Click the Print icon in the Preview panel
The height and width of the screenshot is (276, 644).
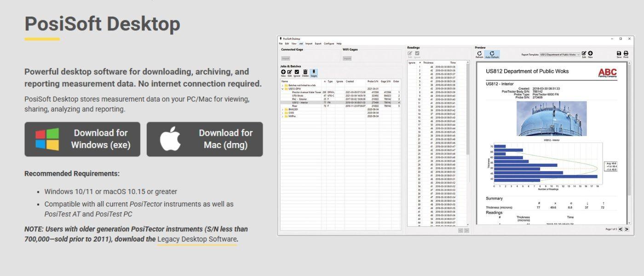626,53
